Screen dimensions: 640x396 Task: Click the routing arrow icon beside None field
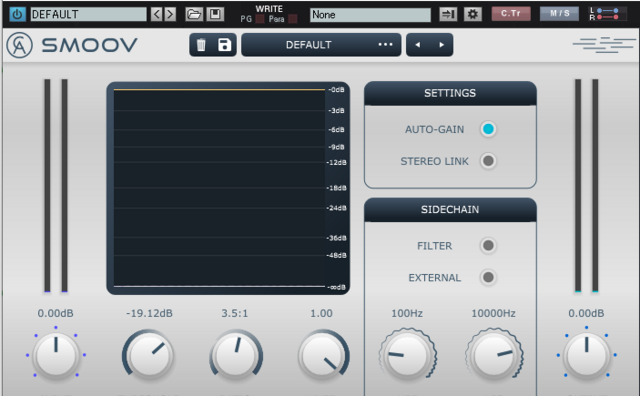[x=448, y=14]
